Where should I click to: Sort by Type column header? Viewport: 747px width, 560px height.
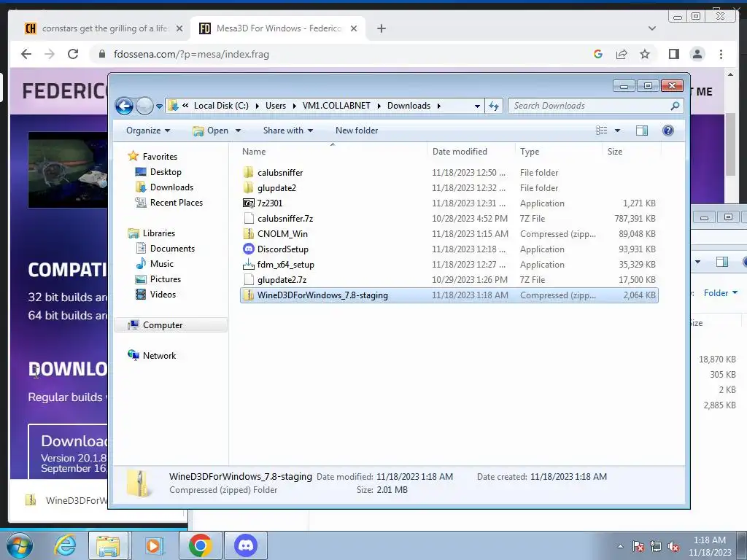530,152
